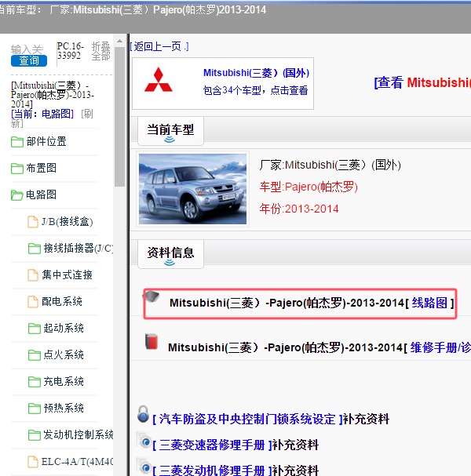Click the padlock icon for anti-theft info
This screenshot has height=476, width=471.
(x=143, y=414)
